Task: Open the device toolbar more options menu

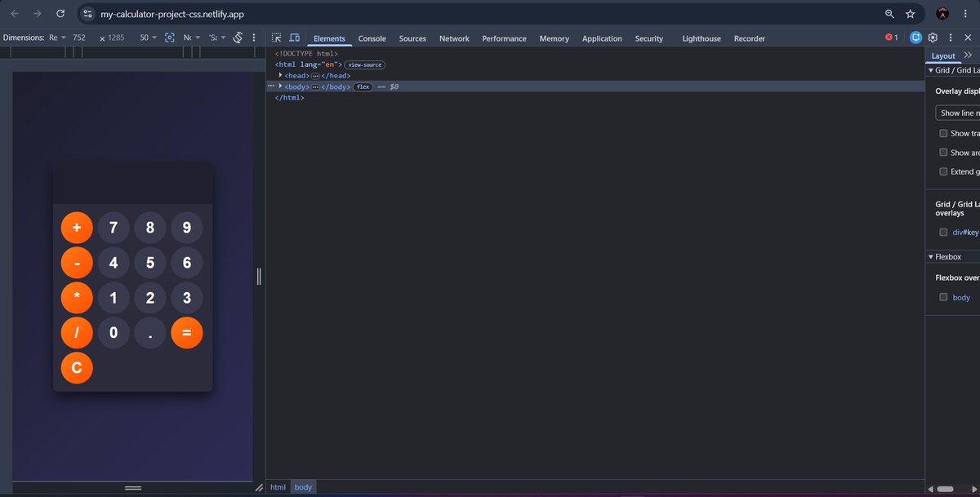Action: click(254, 38)
